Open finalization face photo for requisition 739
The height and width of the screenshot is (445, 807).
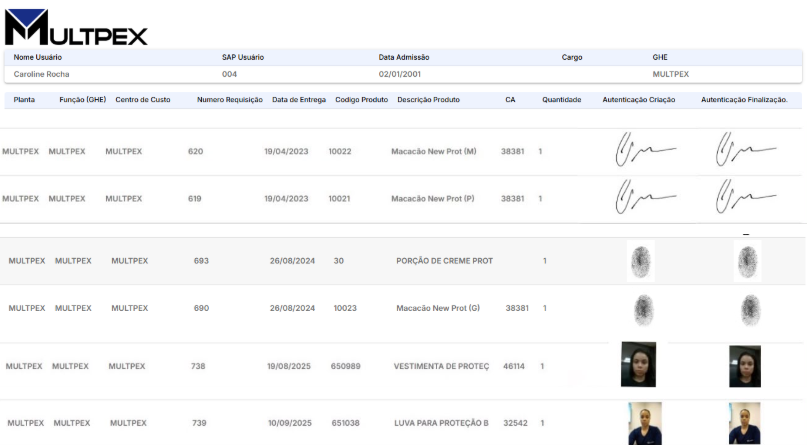(744, 423)
